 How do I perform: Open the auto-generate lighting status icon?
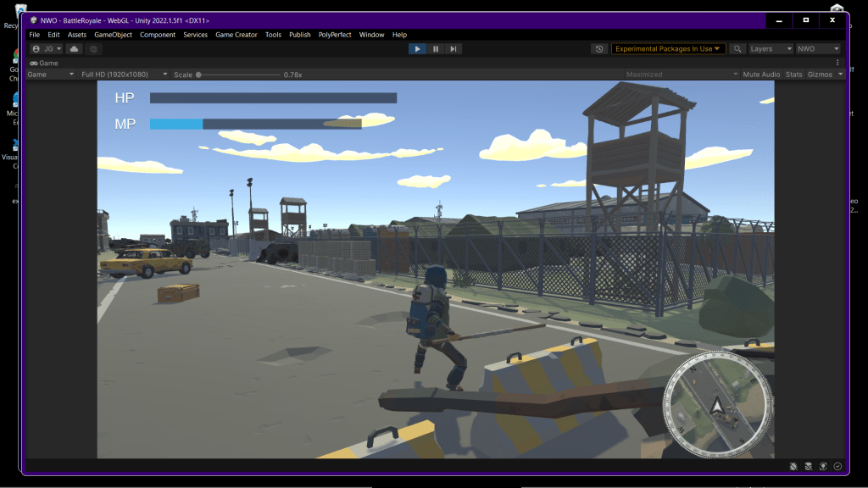coord(822,466)
